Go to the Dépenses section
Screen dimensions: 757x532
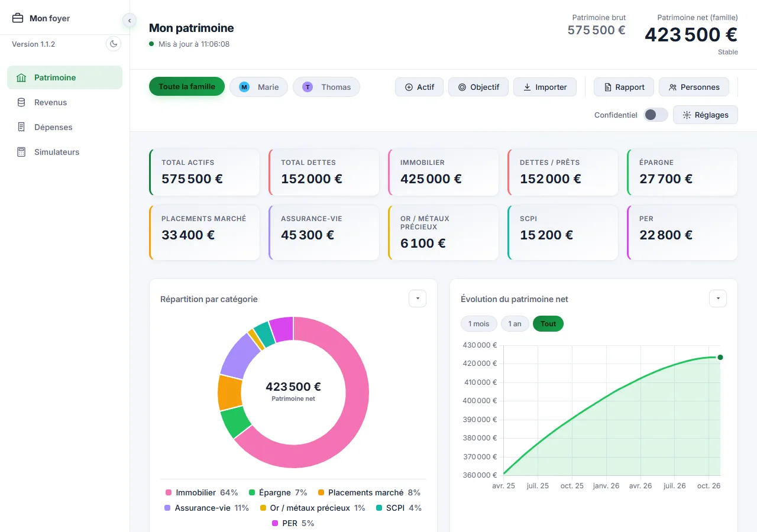(x=65, y=127)
